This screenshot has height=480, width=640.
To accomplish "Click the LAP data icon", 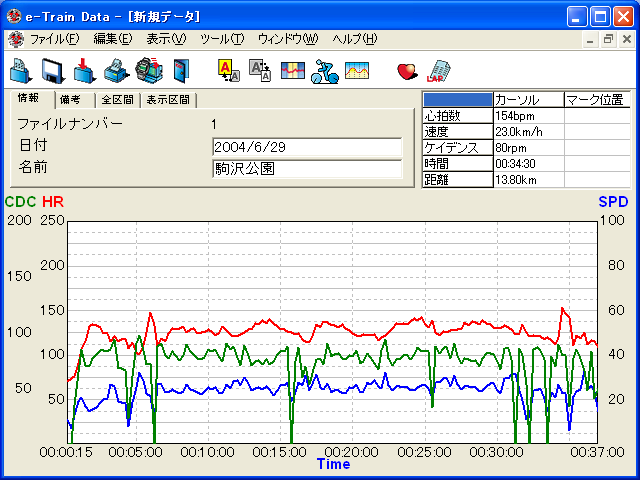I will 438,70.
